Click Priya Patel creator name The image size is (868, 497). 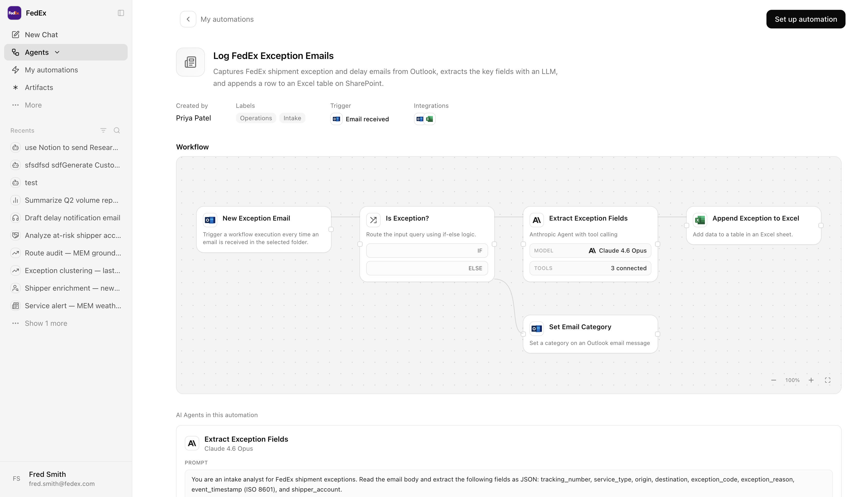tap(193, 118)
